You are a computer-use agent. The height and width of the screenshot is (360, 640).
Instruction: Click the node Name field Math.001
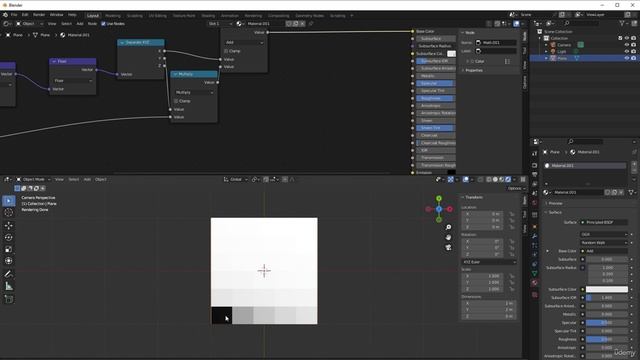[496, 42]
